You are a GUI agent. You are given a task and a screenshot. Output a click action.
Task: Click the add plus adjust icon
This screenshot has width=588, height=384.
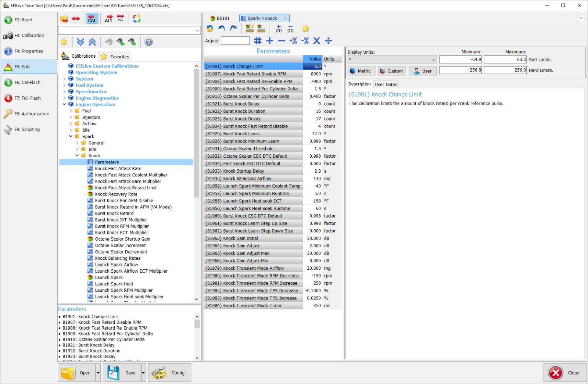(x=270, y=41)
